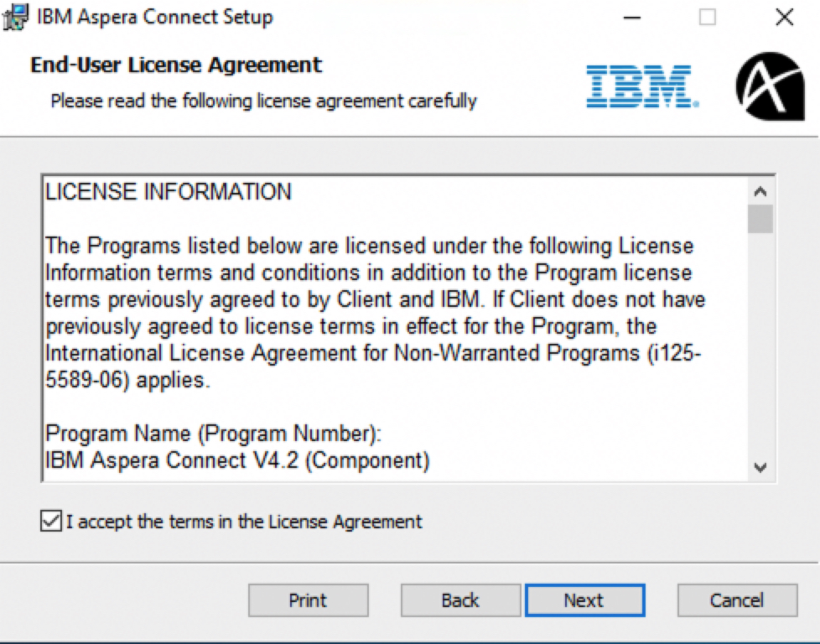Click the "IBM Aspera Connect Setup" title bar text

point(155,18)
